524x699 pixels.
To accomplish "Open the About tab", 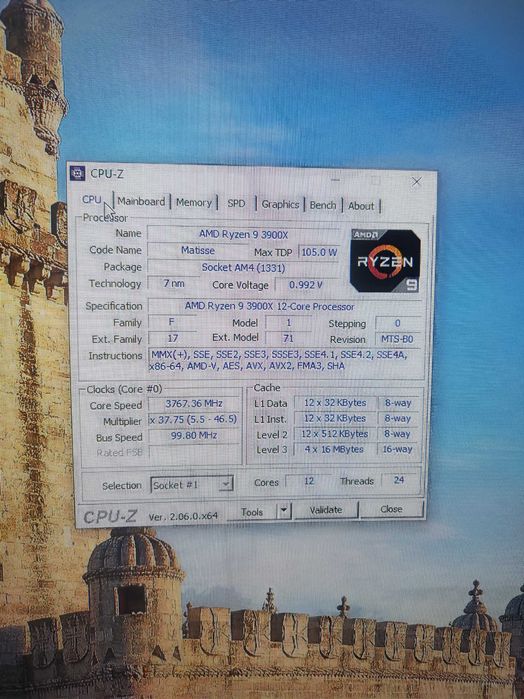I will point(361,206).
